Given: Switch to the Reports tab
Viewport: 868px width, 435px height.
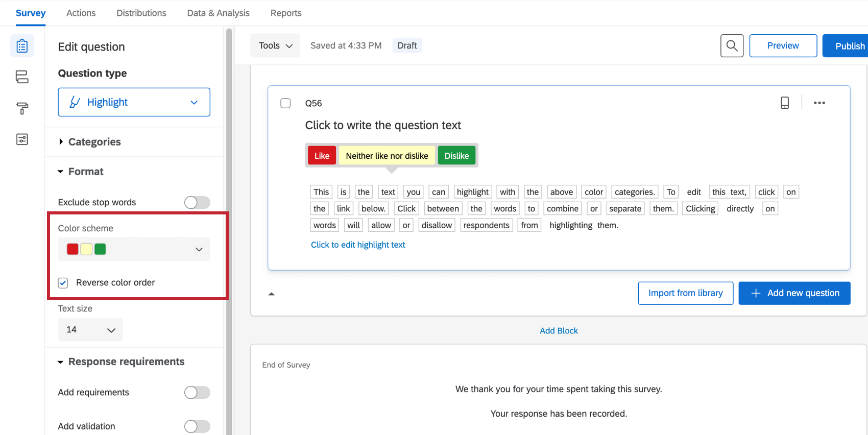Looking at the screenshot, I should click(286, 13).
